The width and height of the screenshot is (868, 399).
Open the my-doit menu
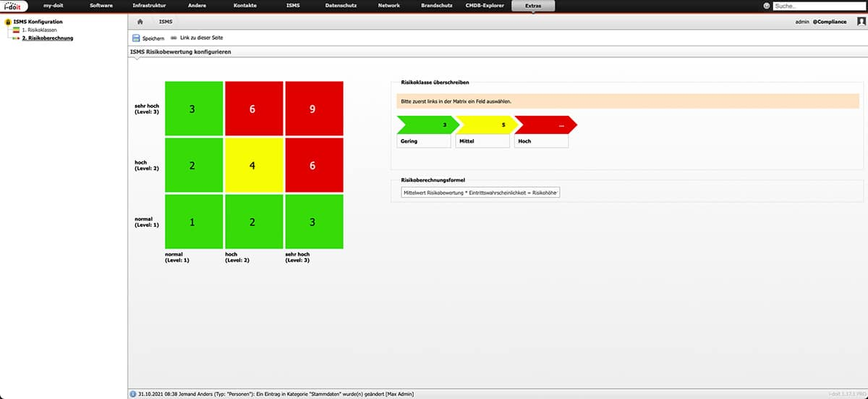[54, 5]
